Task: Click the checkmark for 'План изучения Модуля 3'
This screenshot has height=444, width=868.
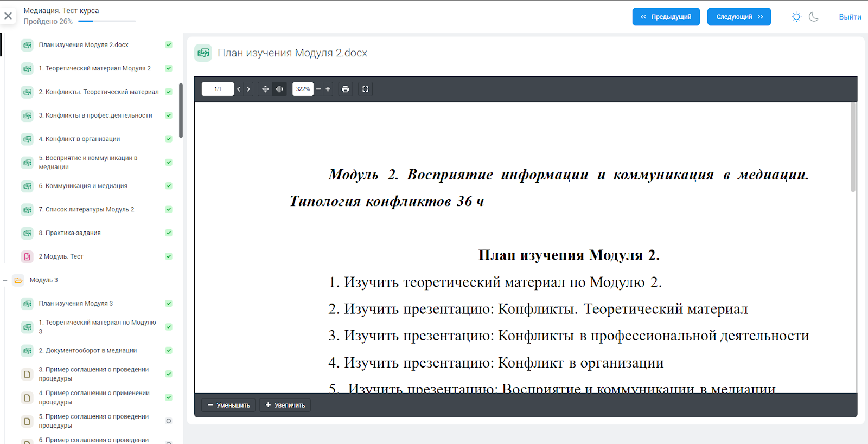Action: coord(169,304)
